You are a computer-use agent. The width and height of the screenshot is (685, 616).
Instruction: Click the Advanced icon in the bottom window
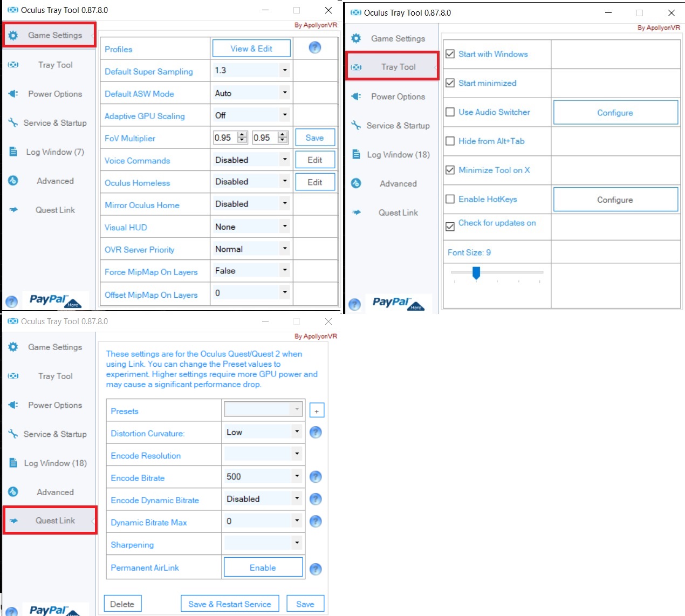click(x=13, y=492)
